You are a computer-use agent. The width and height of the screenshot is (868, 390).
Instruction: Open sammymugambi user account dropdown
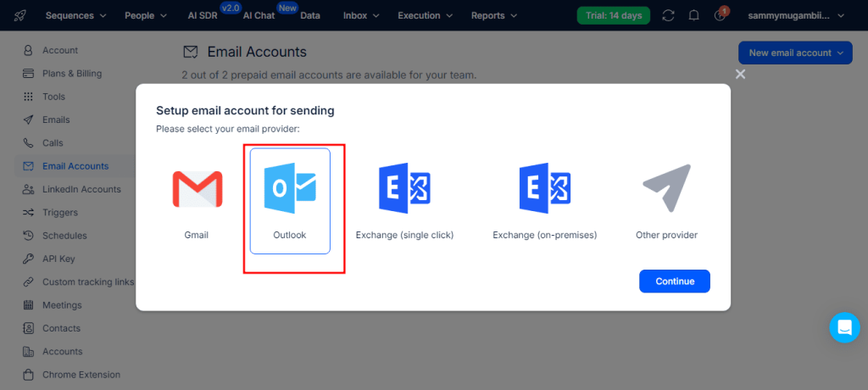[x=796, y=15]
